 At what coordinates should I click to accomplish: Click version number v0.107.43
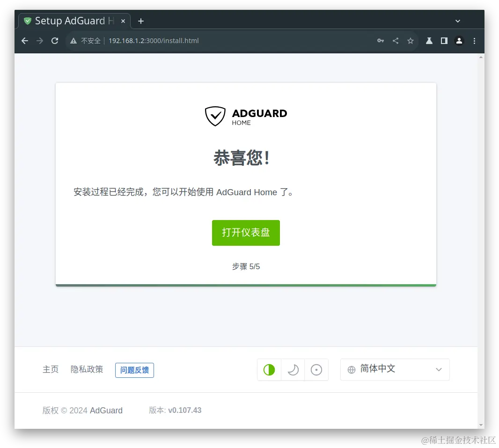pyautogui.click(x=184, y=410)
